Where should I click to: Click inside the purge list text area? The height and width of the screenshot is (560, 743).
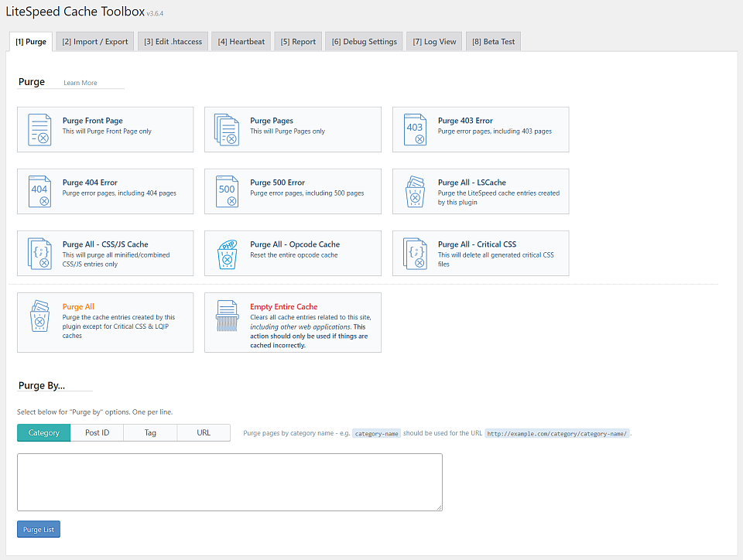tap(230, 482)
